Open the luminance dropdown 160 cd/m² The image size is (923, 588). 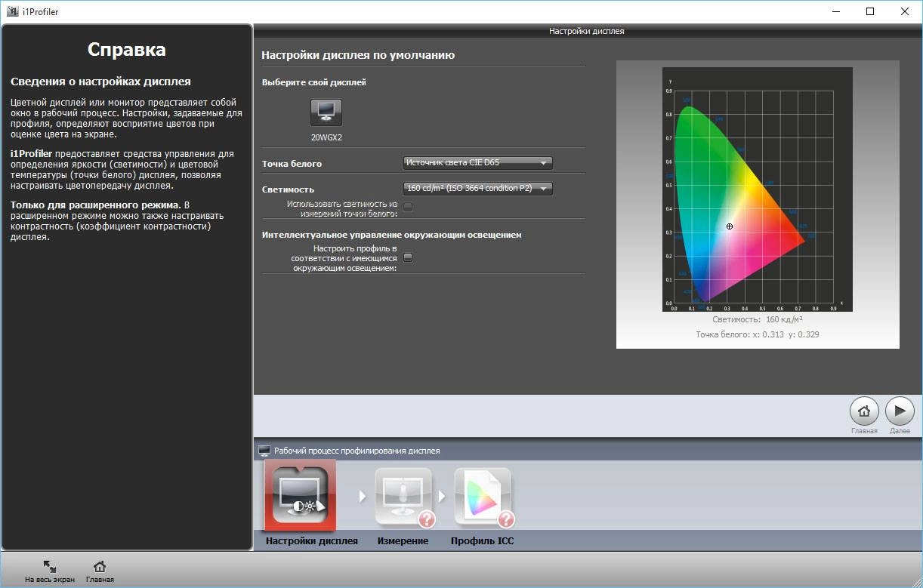478,188
